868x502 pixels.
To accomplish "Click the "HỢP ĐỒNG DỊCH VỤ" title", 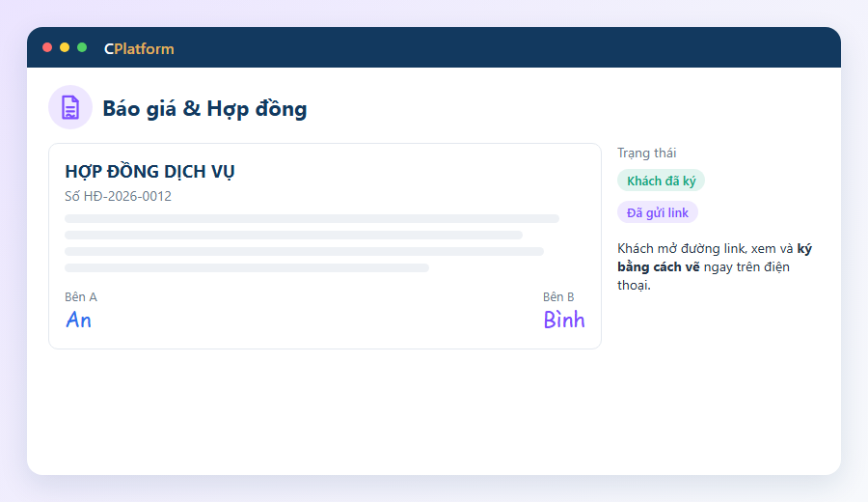I will pyautogui.click(x=150, y=172).
